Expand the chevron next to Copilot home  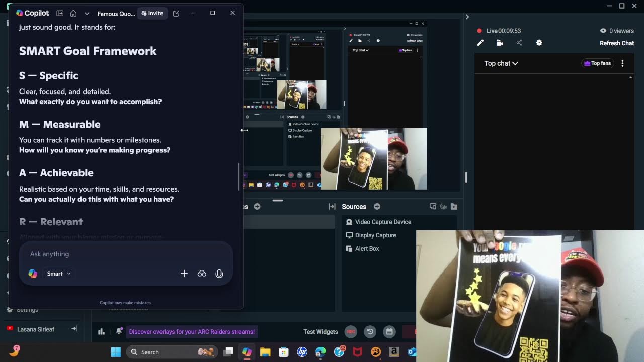pyautogui.click(x=87, y=13)
